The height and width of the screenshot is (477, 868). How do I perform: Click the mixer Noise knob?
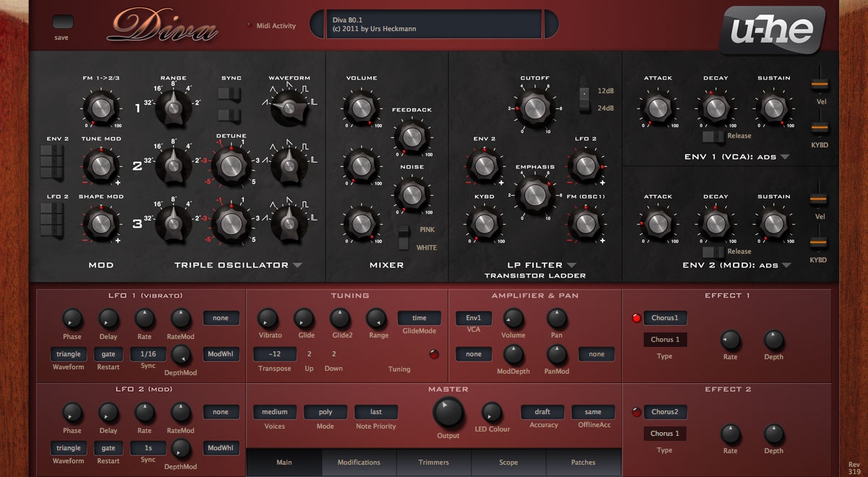pyautogui.click(x=411, y=194)
